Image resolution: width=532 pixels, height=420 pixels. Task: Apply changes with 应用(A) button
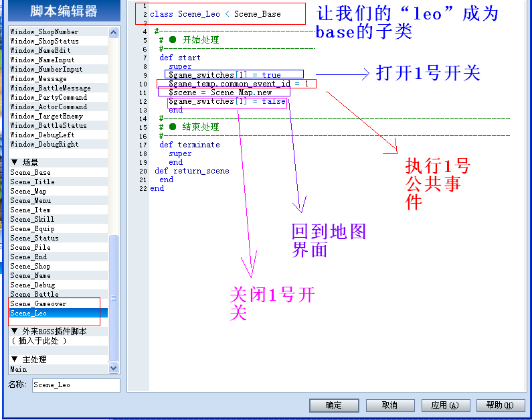[x=446, y=405]
